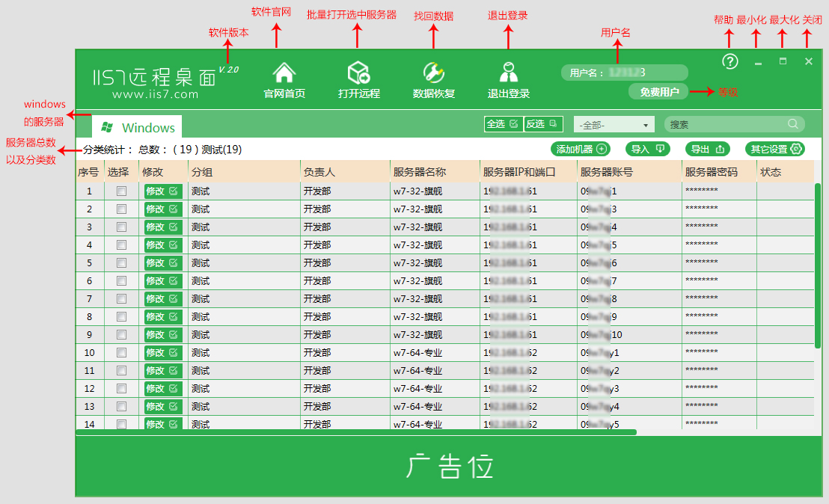Click the 导出 export button
Screen dimensions: 829x504
click(x=707, y=149)
